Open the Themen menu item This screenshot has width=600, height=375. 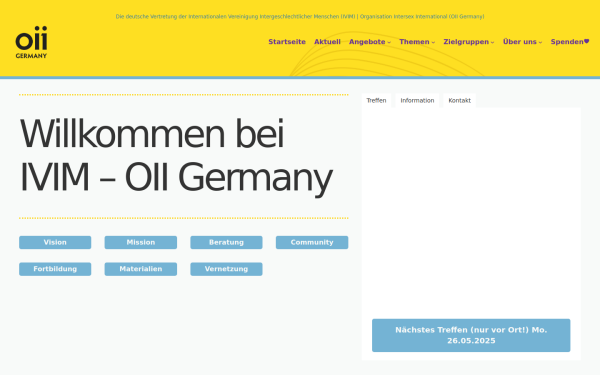tap(414, 42)
